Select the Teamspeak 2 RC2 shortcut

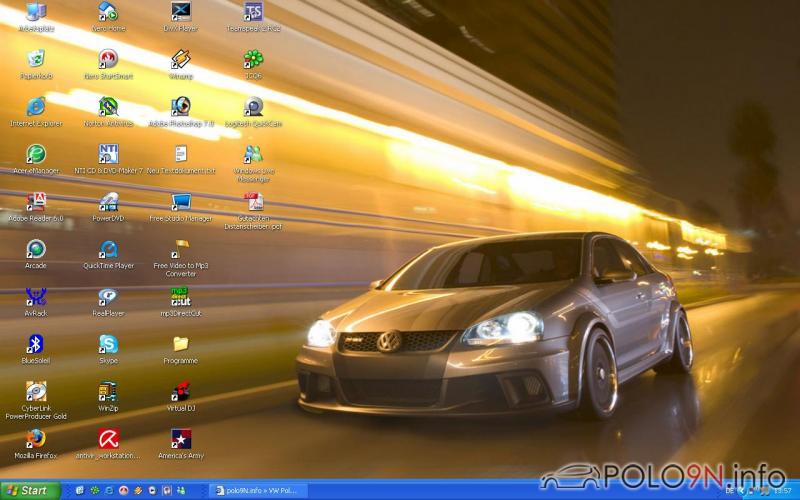(254, 12)
